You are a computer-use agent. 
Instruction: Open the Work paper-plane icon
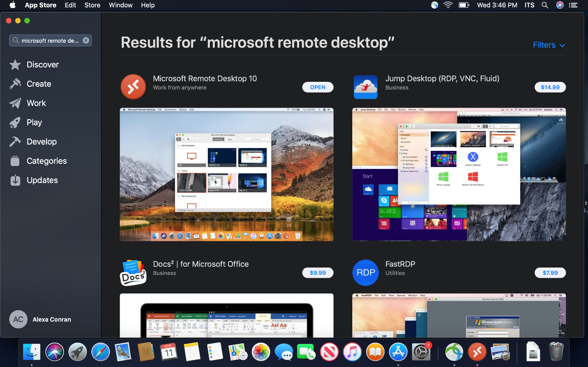(x=15, y=103)
